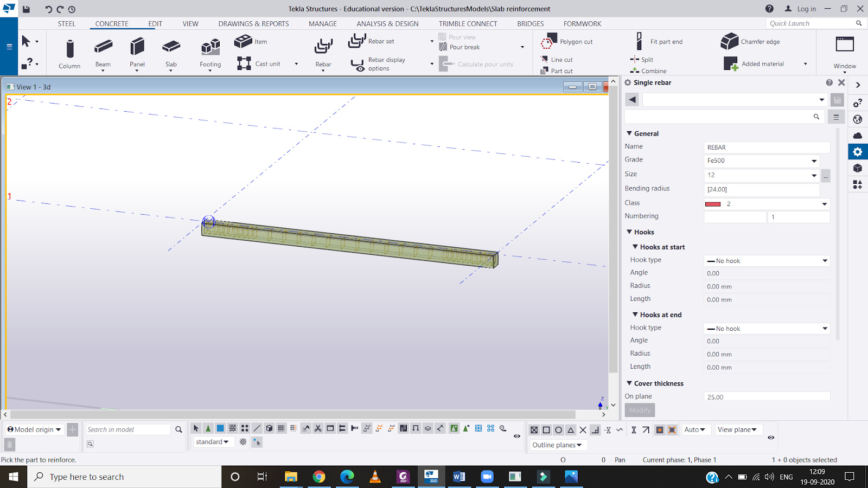Viewport: 868px width, 488px height.
Task: Choose the Beam tool
Action: click(x=103, y=54)
